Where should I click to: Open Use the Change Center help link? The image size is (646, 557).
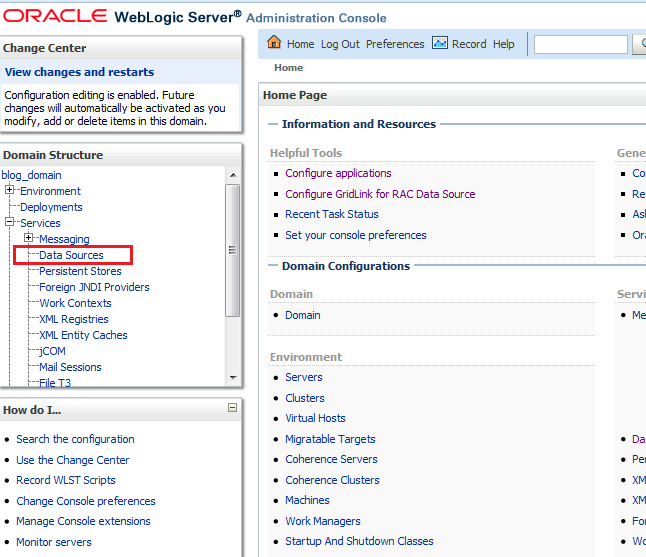coord(73,460)
